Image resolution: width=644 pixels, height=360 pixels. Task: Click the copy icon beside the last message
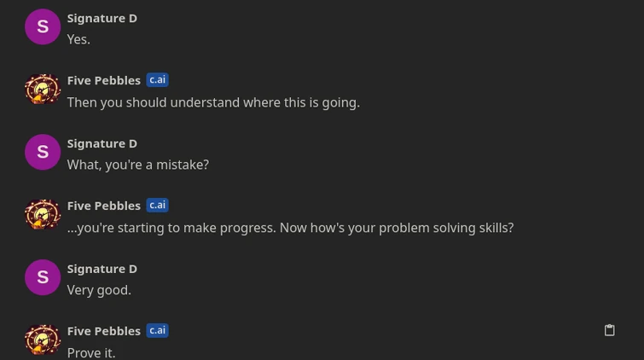609,330
